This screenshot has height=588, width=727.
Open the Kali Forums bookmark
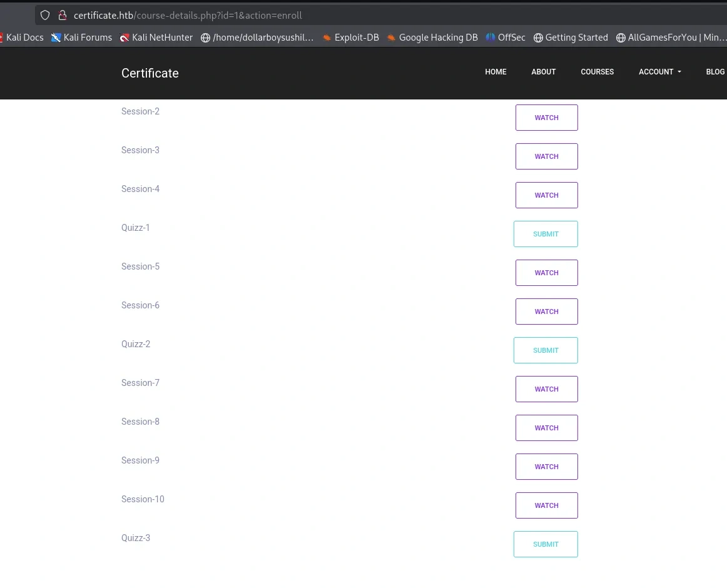pyautogui.click(x=82, y=38)
